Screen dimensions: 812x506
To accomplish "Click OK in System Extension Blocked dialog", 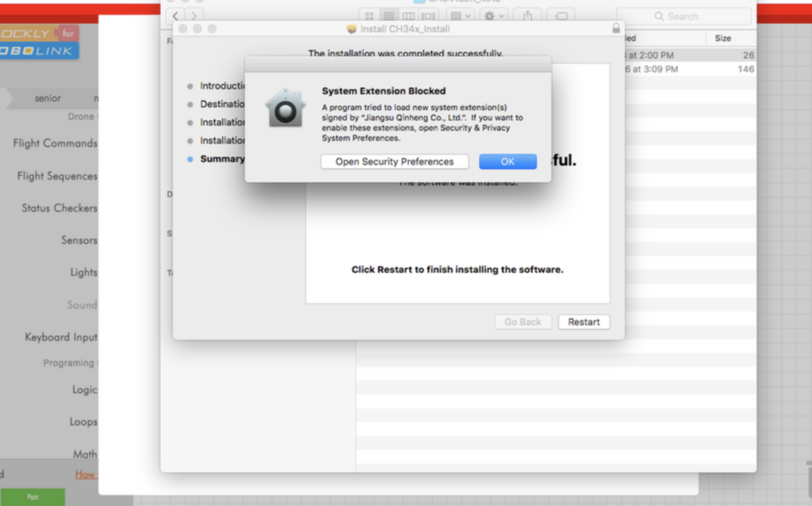I will coord(507,162).
